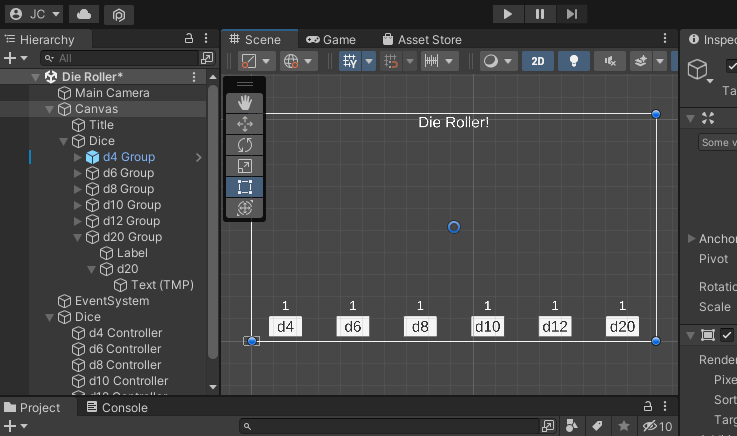The width and height of the screenshot is (737, 436).
Task: Toggle 2D view mode
Action: pos(538,61)
